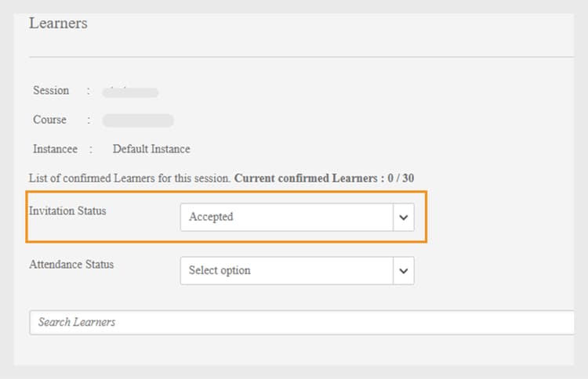Screen dimensions: 588x379
Task: Open the Attendance Status dropdown arrow
Action: coord(403,271)
